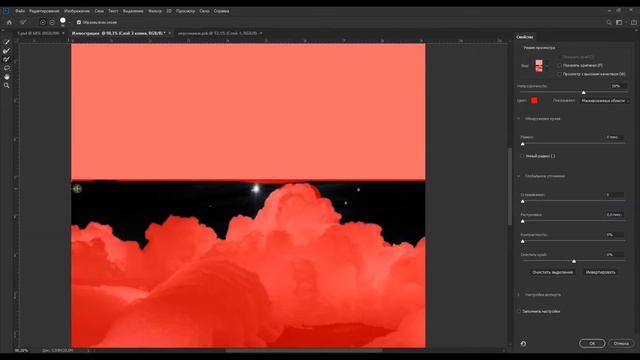
Task: Select the Hand tool
Action: 7,77
